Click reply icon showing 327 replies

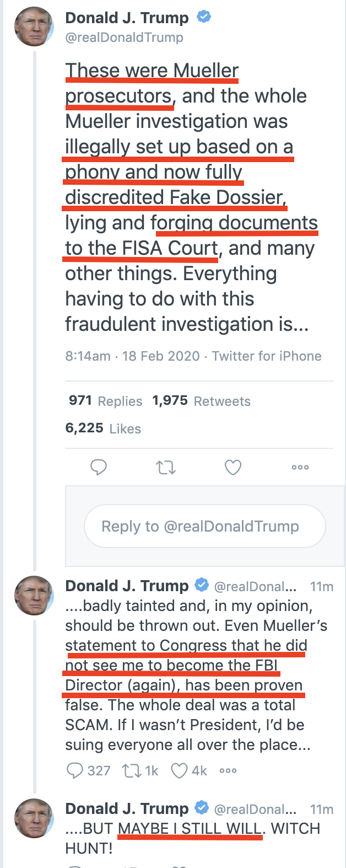[74, 770]
